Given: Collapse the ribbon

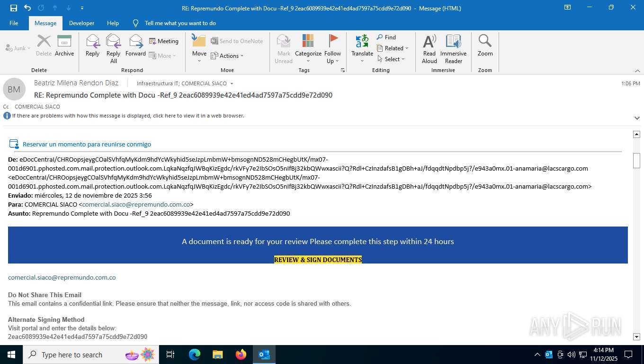Looking at the screenshot, I should point(637,71).
